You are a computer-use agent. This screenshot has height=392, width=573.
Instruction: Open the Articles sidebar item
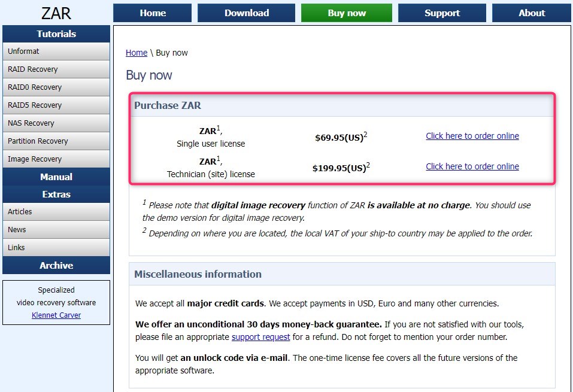[56, 211]
